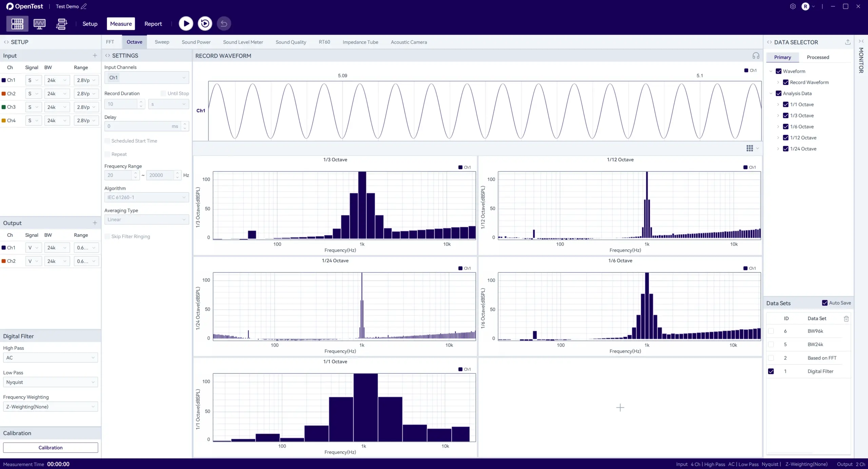Select the hardware device panel icon
Image resolution: width=868 pixels, height=469 pixels.
(x=17, y=24)
